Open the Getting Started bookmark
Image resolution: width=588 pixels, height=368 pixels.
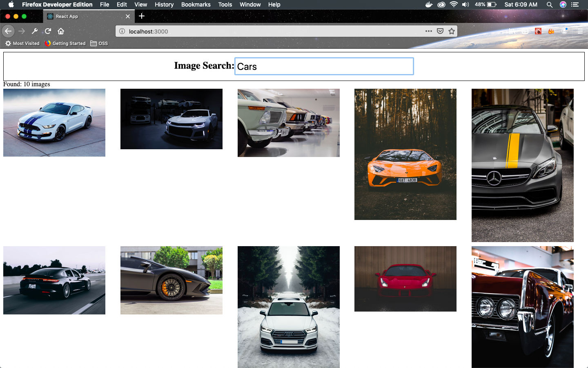point(65,43)
